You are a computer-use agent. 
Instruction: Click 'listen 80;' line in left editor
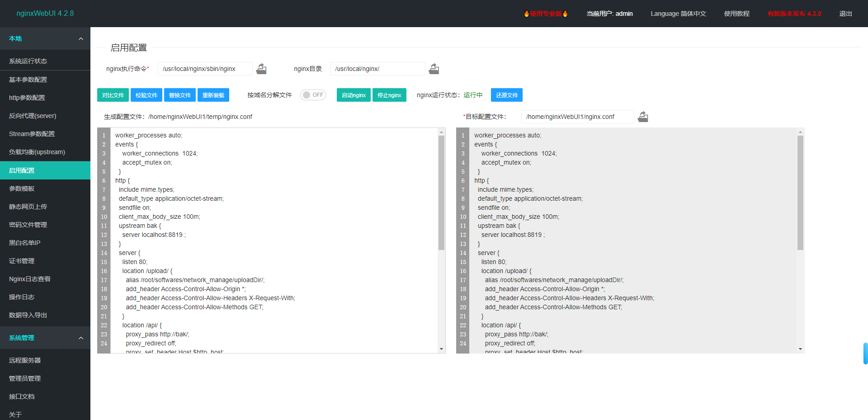pyautogui.click(x=135, y=262)
